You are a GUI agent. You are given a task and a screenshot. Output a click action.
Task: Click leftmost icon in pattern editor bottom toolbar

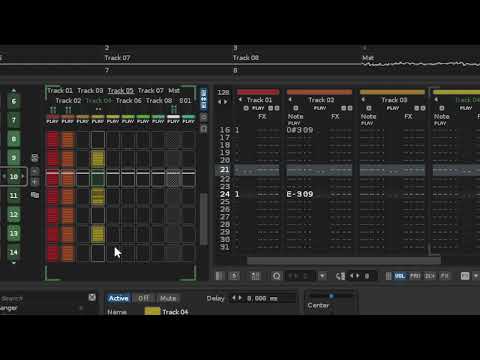click(220, 276)
